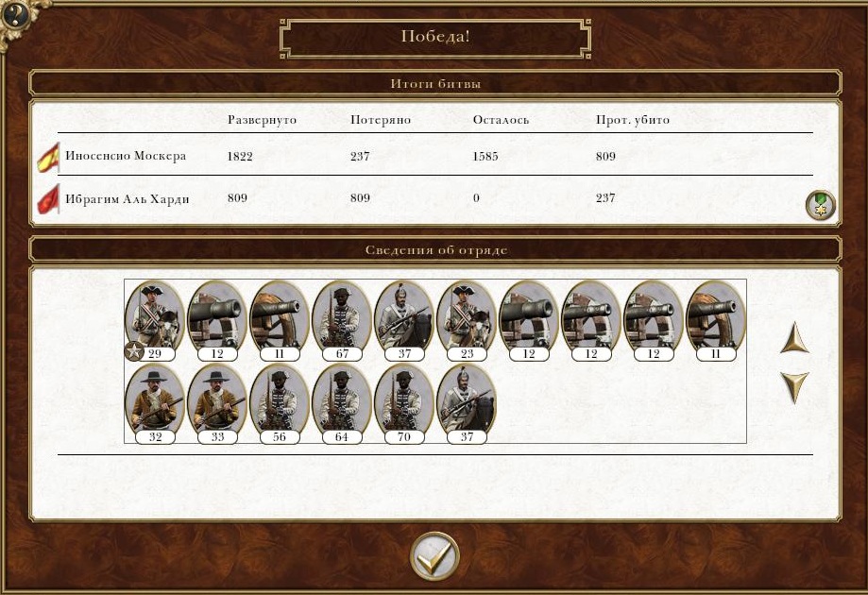Image resolution: width=868 pixels, height=595 pixels.
Task: Click the red flag next to Ибрагим Аль Харди
Action: [x=48, y=199]
